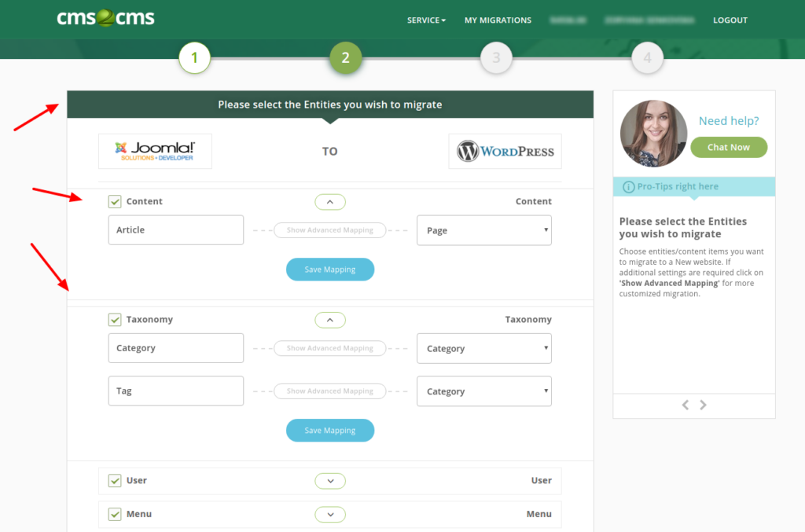The width and height of the screenshot is (805, 532).
Task: Save Mapping in Taxonomy section
Action: pyautogui.click(x=330, y=431)
